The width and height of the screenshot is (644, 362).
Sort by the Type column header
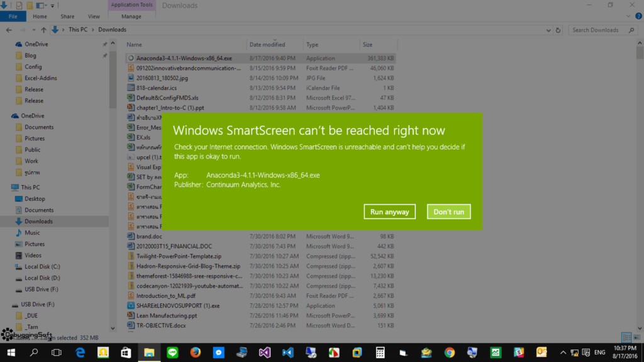(x=312, y=45)
